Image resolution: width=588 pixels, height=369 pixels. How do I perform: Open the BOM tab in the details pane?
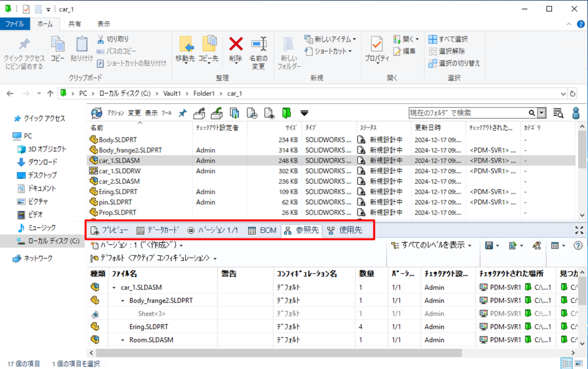tap(262, 230)
